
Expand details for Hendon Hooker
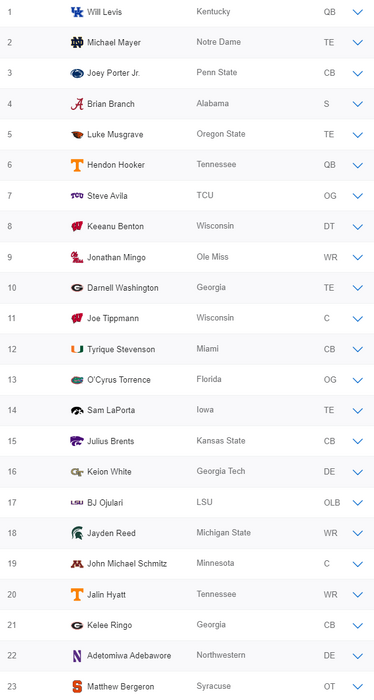[357, 165]
